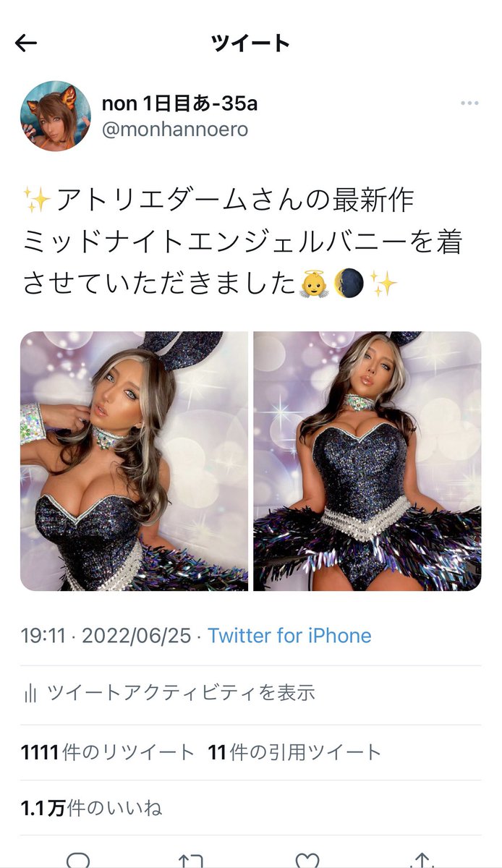Tap the retweet arrows icon
502x868 pixels.
192,860
